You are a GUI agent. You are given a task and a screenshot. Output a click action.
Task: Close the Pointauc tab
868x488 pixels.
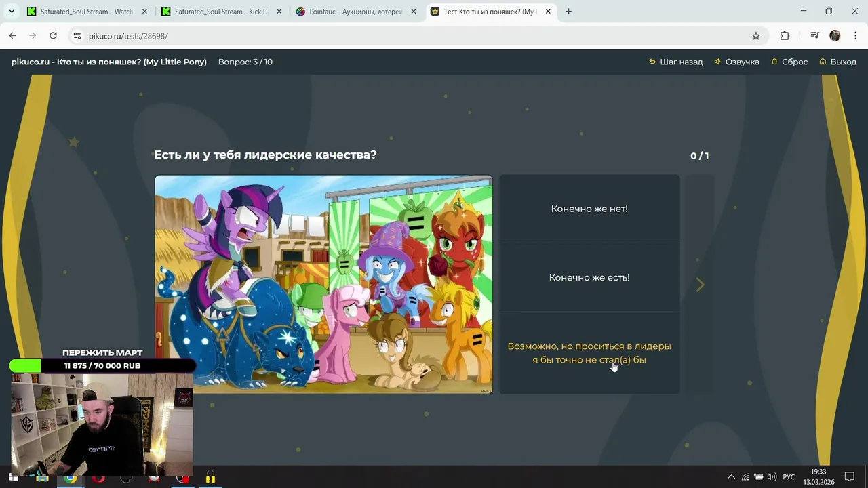click(414, 12)
